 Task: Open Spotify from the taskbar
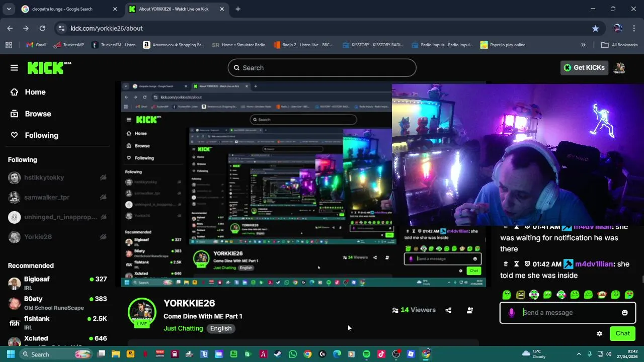click(366, 354)
